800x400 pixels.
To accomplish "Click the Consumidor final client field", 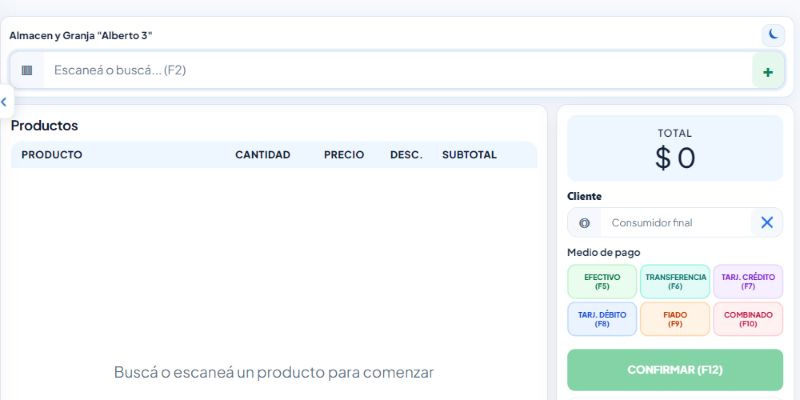I will [676, 222].
